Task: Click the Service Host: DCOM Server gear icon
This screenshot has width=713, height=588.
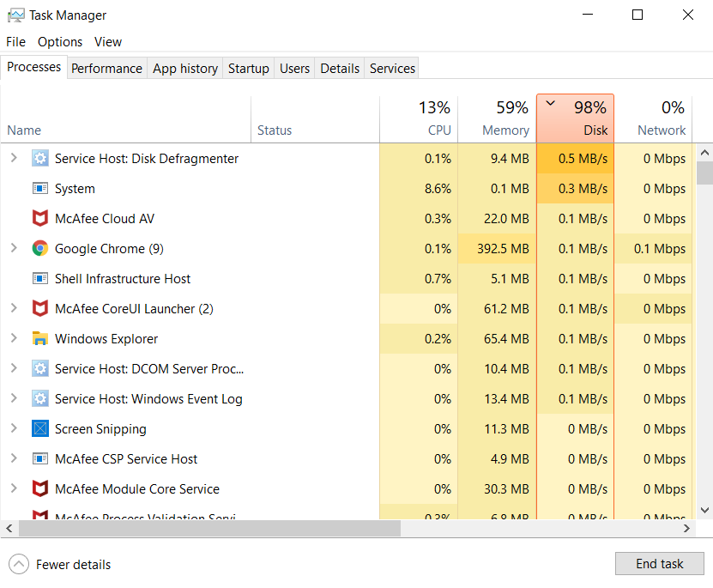Action: click(x=40, y=368)
